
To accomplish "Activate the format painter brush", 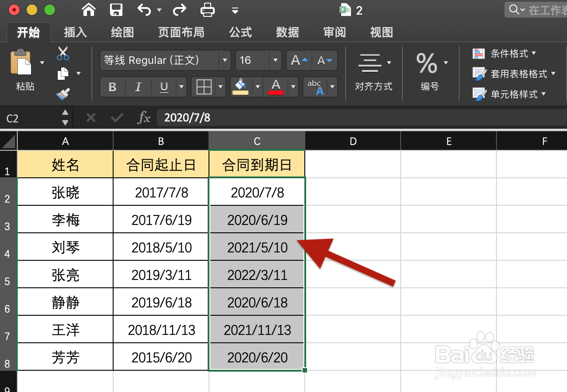I will 63,94.
